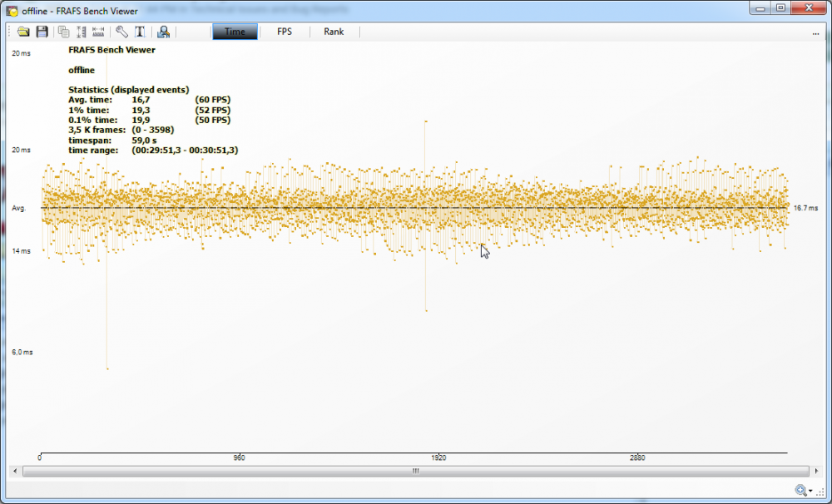Click the copy icon in toolbar
Screen dimensions: 832x504
tap(64, 32)
